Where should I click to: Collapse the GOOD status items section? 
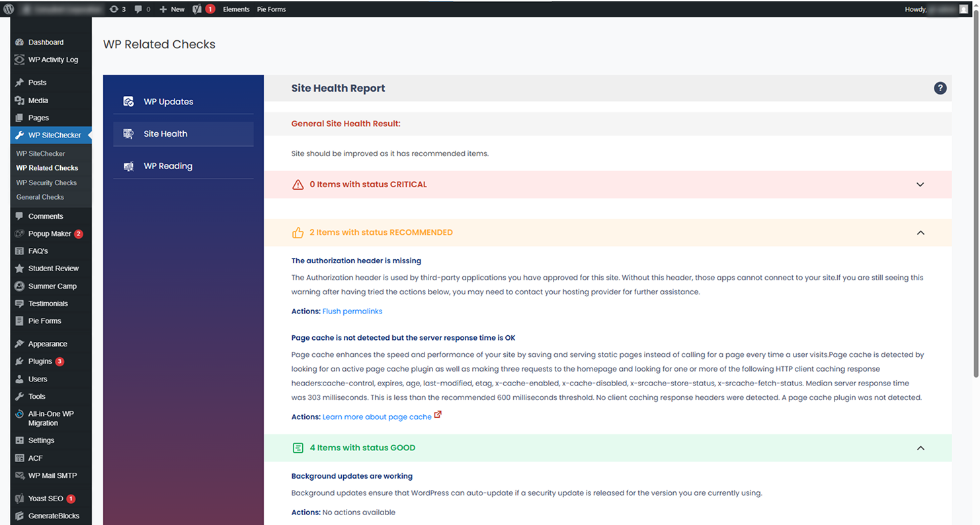click(x=920, y=448)
